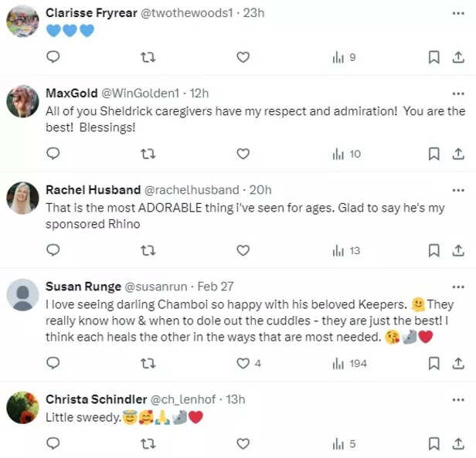Reply to Clarisse Fryrear's tweet
Image resolution: width=476 pixels, height=458 pixels.
53,57
